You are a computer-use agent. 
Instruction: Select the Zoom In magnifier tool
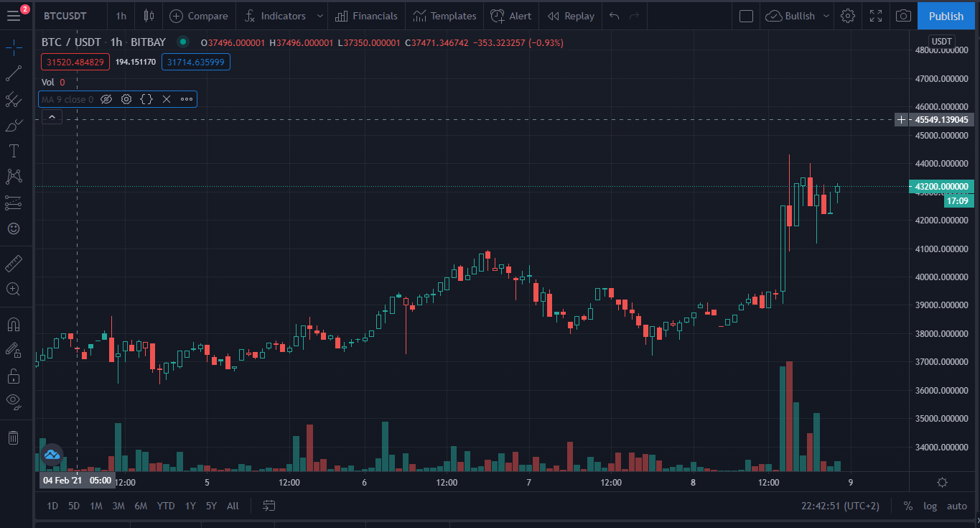14,289
